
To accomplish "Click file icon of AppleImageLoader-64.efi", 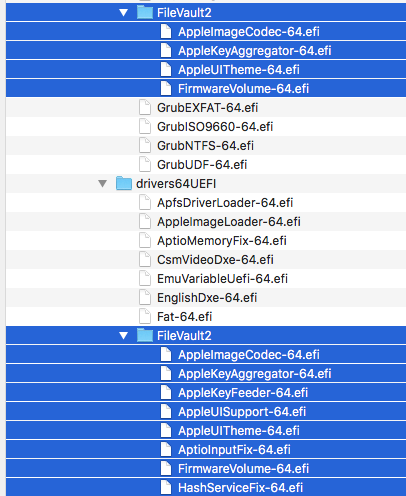I will coord(145,222).
